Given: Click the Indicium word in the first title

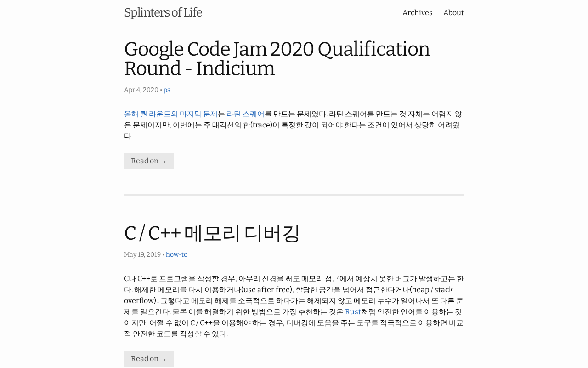Looking at the screenshot, I should coord(235,69).
